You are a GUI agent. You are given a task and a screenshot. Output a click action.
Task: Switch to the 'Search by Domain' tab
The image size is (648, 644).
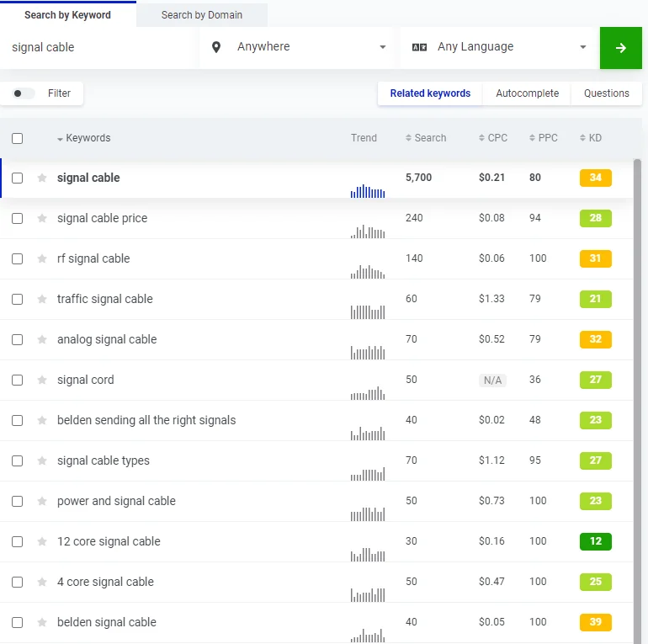pyautogui.click(x=201, y=15)
